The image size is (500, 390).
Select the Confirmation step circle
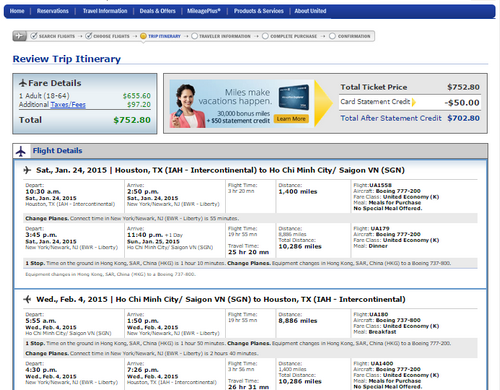click(332, 36)
